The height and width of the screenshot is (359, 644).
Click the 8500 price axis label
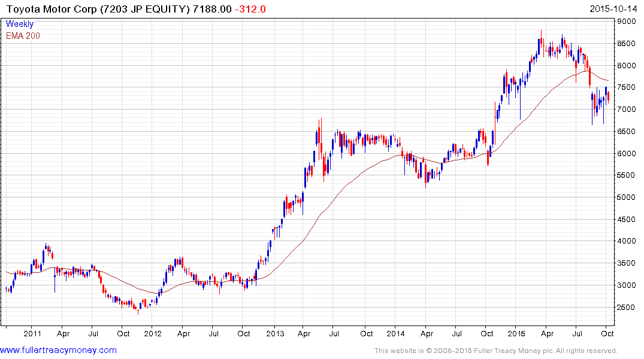pos(627,44)
